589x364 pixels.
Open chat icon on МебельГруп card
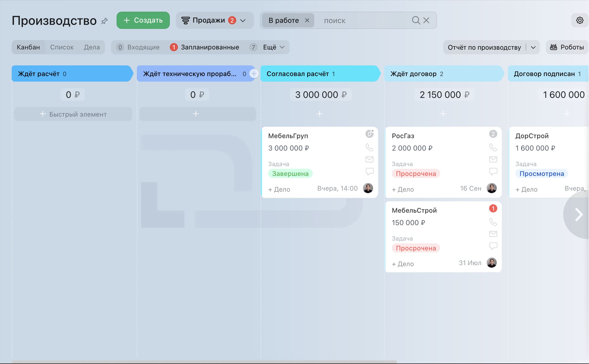pyautogui.click(x=369, y=172)
